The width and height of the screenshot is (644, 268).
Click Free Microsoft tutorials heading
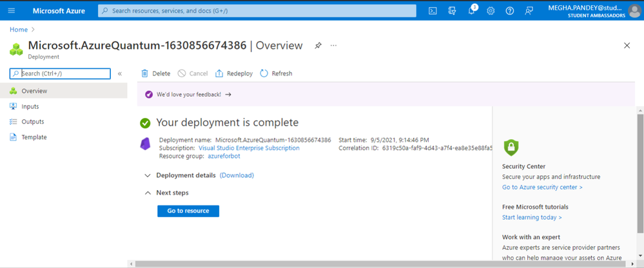click(535, 207)
